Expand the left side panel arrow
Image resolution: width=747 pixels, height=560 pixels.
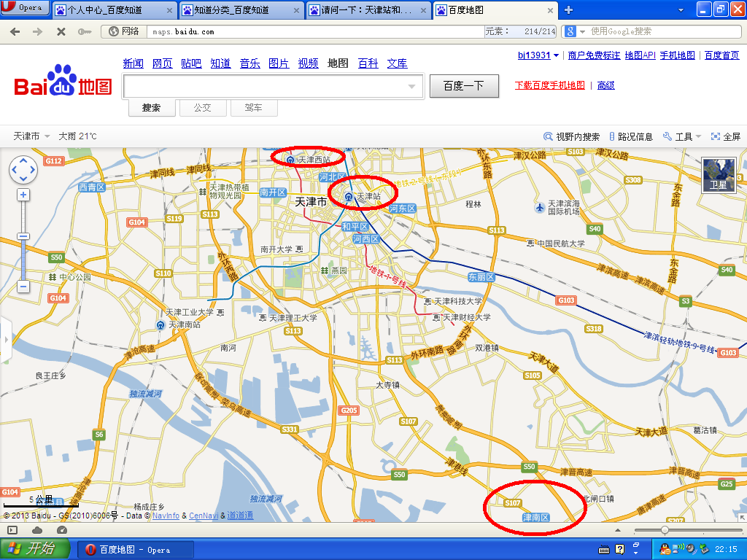tap(6, 340)
